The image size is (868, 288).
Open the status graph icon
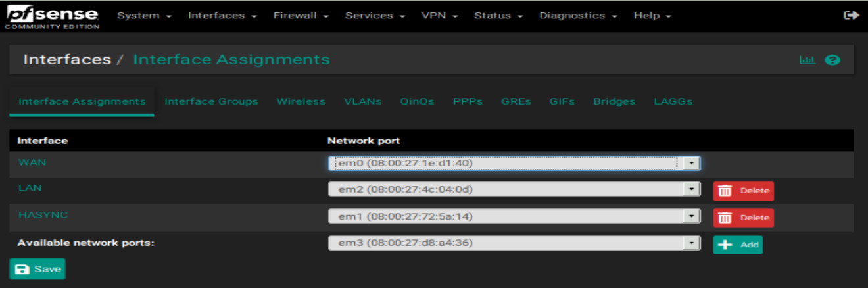click(x=807, y=60)
